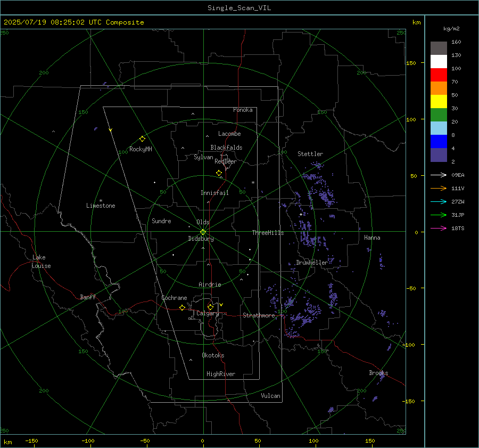Screen dimensions: 479x448
Task: Click the Lacombe label
Action: [x=229, y=134]
